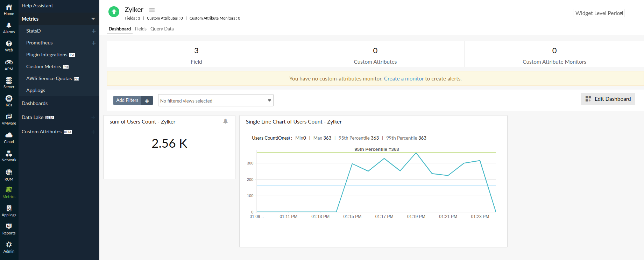The height and width of the screenshot is (260, 644).
Task: Click the plus icon next to StatsD
Action: [x=94, y=31]
